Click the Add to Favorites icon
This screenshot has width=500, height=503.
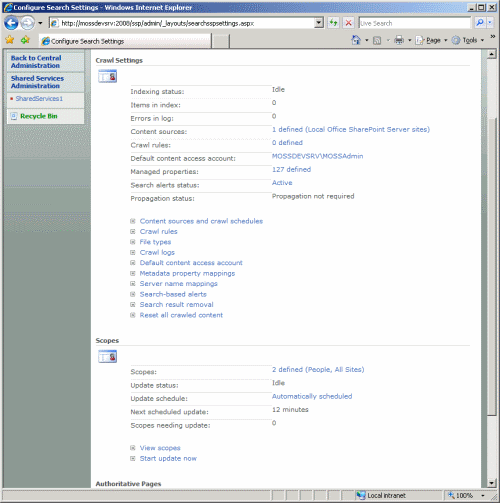pyautogui.click(x=25, y=40)
